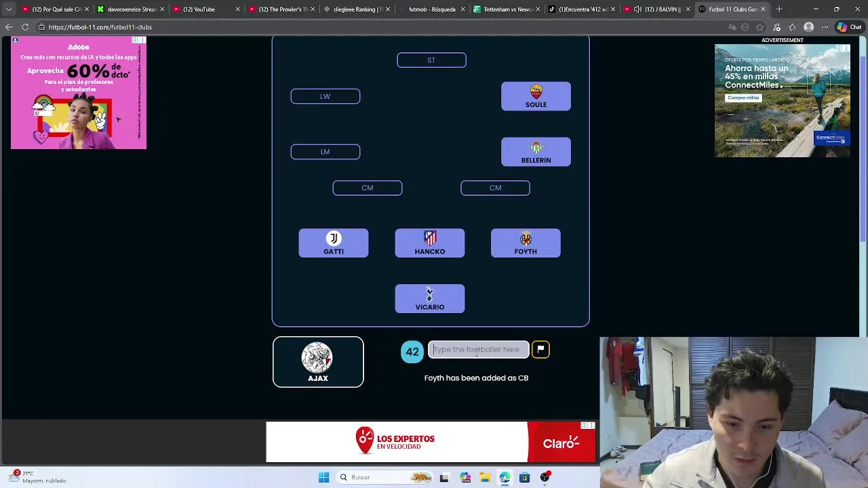Open the ConnectMiles advertisement banner
868x488 pixels.
pyautogui.click(x=783, y=101)
